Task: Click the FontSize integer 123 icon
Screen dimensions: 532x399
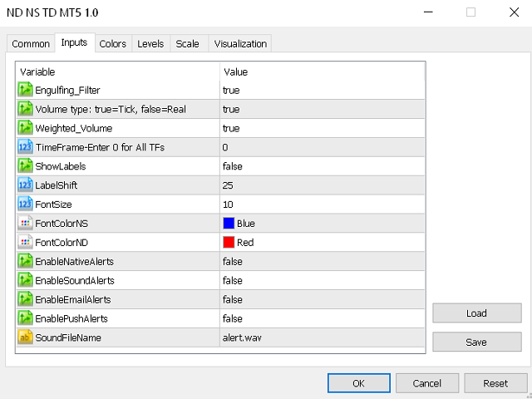Action: tap(25, 204)
